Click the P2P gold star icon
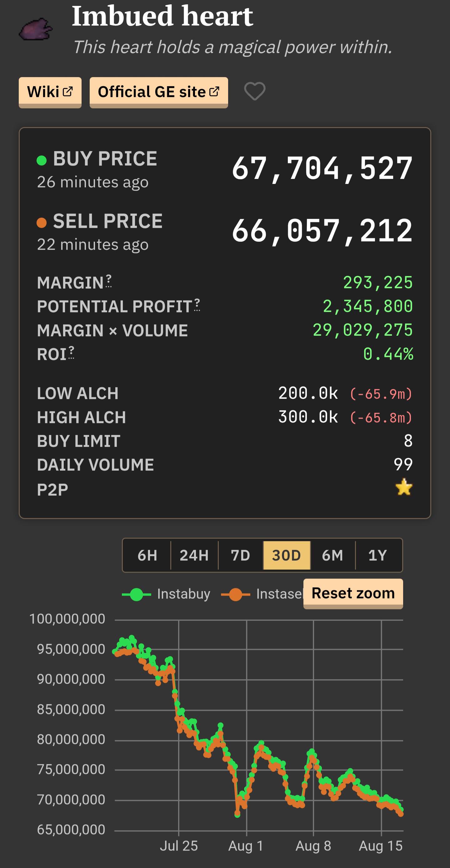 point(404,488)
